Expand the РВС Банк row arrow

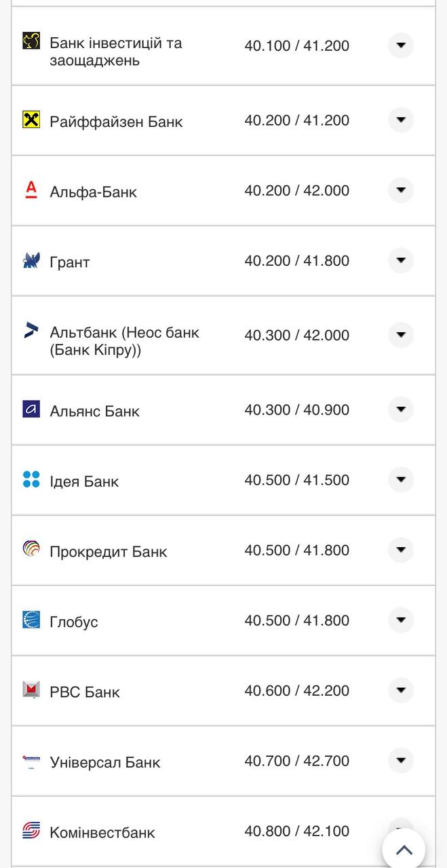pos(401,690)
